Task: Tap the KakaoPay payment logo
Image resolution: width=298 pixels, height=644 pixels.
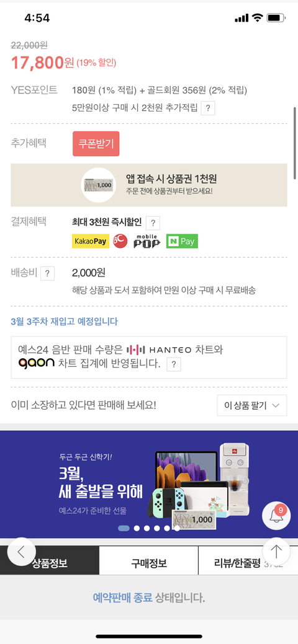Action: (x=91, y=241)
